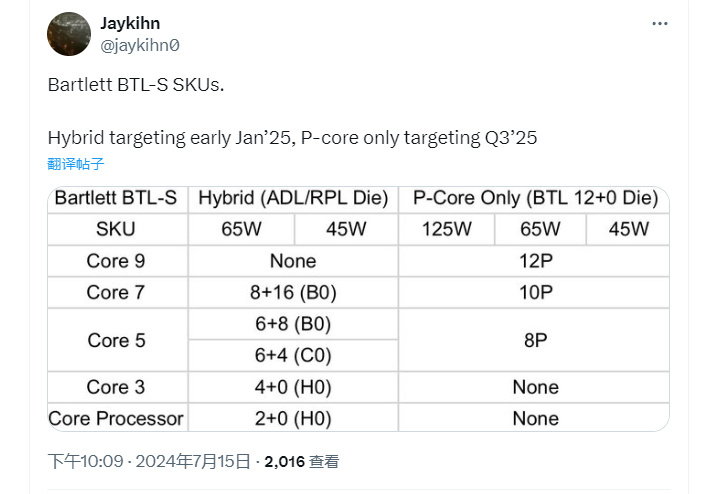This screenshot has width=709, height=494.
Task: Select the '6+4 (C0)' Core 5 cell
Action: 293,355
